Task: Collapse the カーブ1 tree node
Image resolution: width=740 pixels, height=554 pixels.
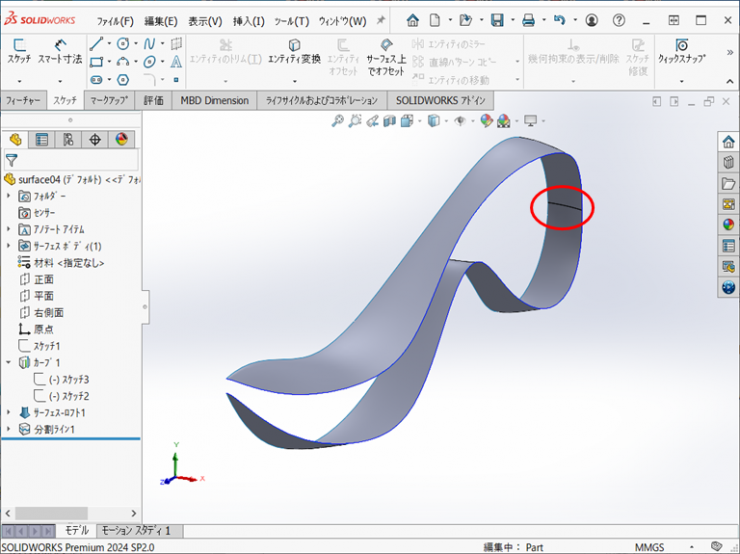Action: (9, 362)
